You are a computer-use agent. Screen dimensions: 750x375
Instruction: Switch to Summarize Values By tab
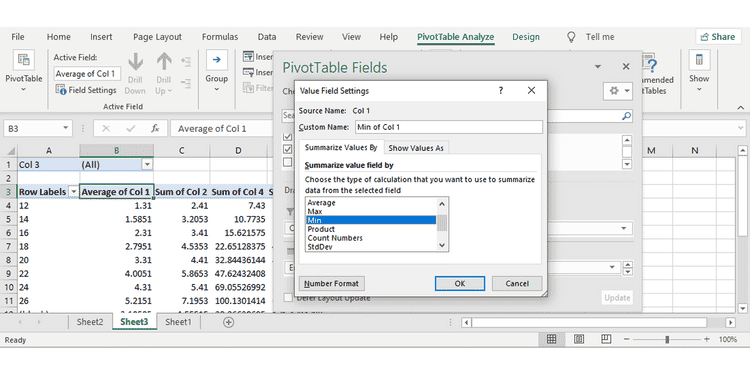341,147
